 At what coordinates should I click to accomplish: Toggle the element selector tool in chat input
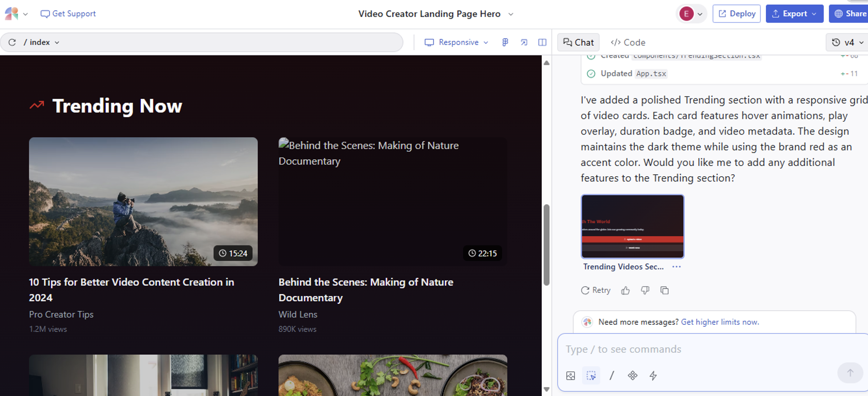[591, 375]
